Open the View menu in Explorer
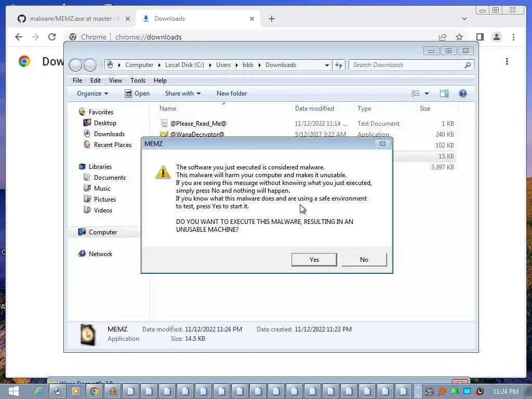 115,81
